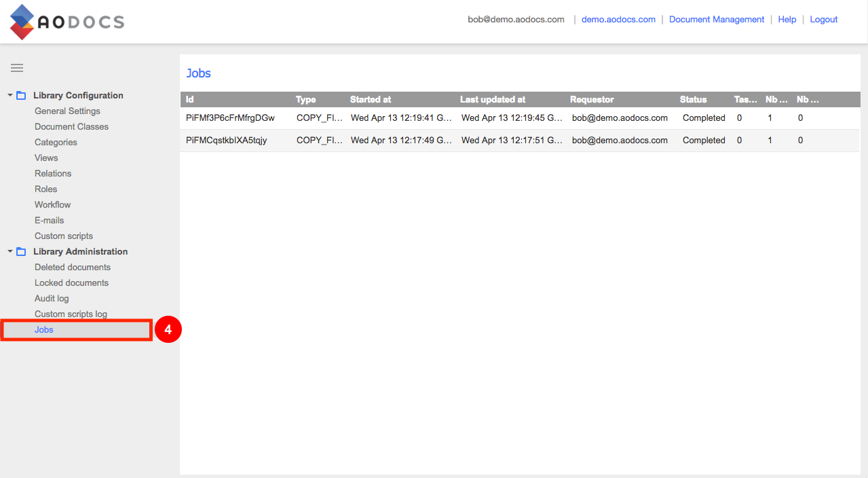Click the AODocs logo

pyautogui.click(x=67, y=22)
